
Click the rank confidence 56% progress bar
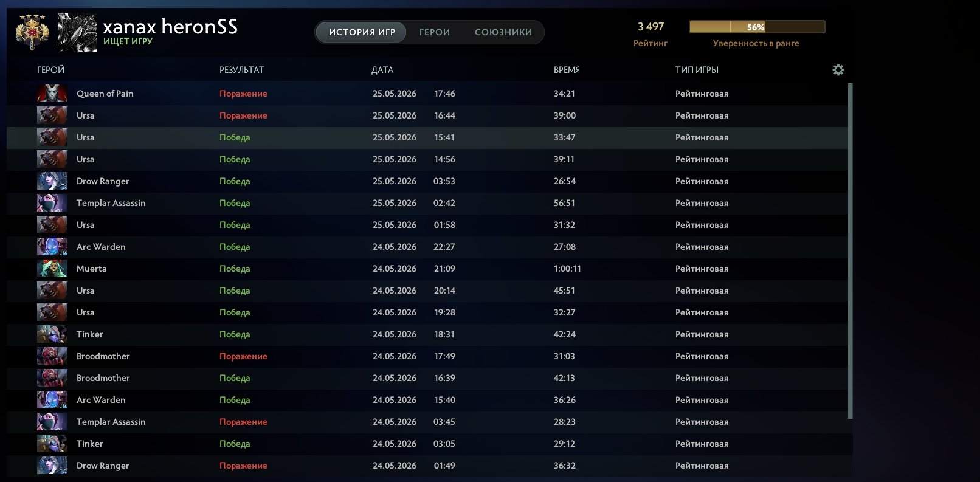[x=757, y=27]
